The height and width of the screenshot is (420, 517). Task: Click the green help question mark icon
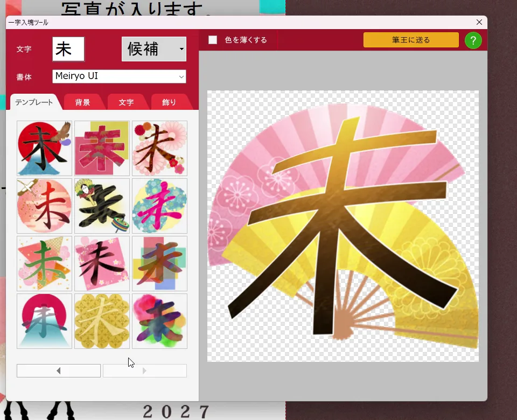coord(473,40)
